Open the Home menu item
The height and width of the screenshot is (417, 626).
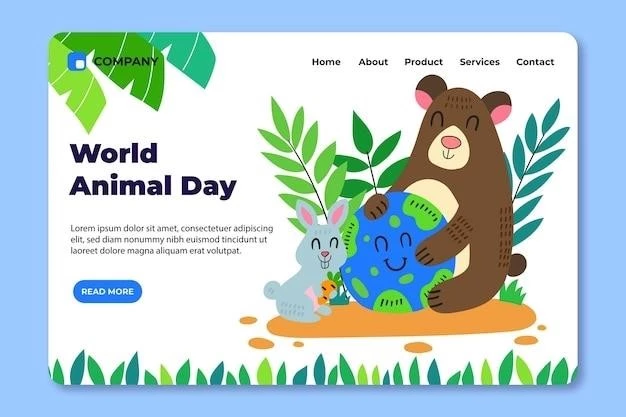tap(326, 62)
